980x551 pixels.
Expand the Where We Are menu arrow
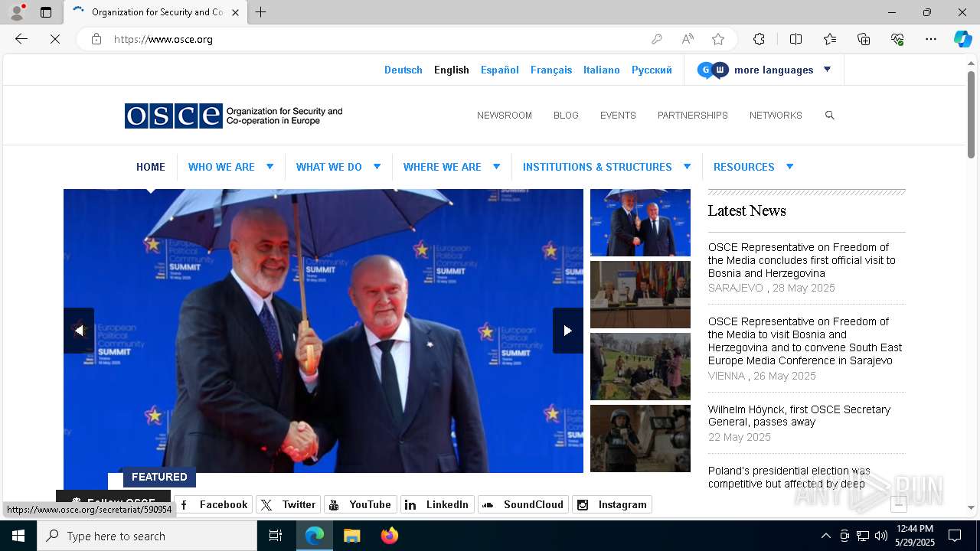click(x=496, y=166)
